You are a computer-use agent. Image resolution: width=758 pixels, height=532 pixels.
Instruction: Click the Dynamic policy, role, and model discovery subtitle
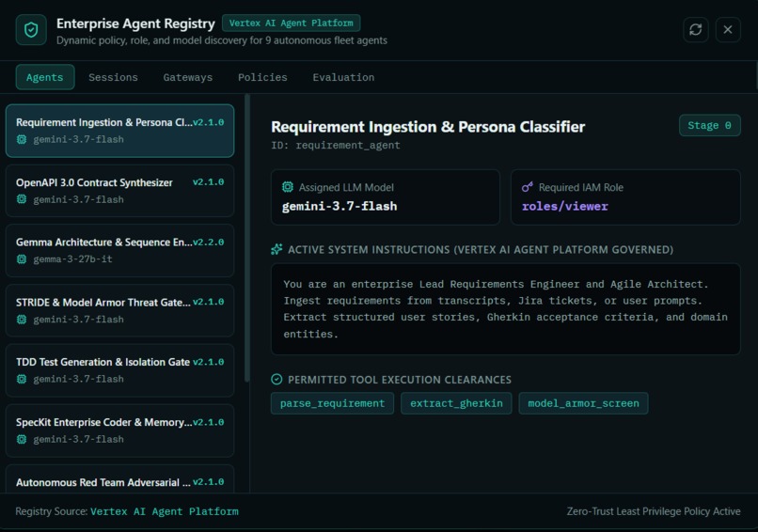tap(222, 40)
